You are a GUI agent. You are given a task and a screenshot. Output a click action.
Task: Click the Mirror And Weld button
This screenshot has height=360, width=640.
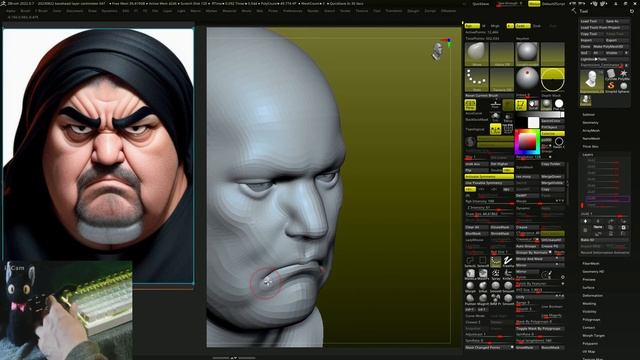click(x=540, y=259)
